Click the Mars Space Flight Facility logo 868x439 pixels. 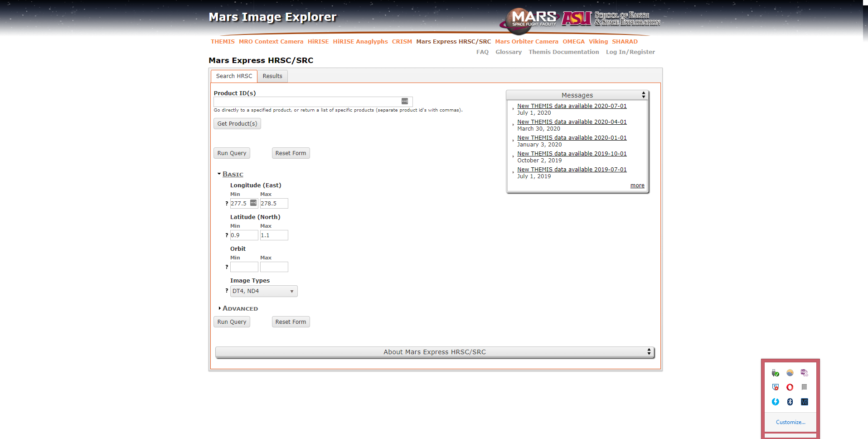click(x=529, y=20)
